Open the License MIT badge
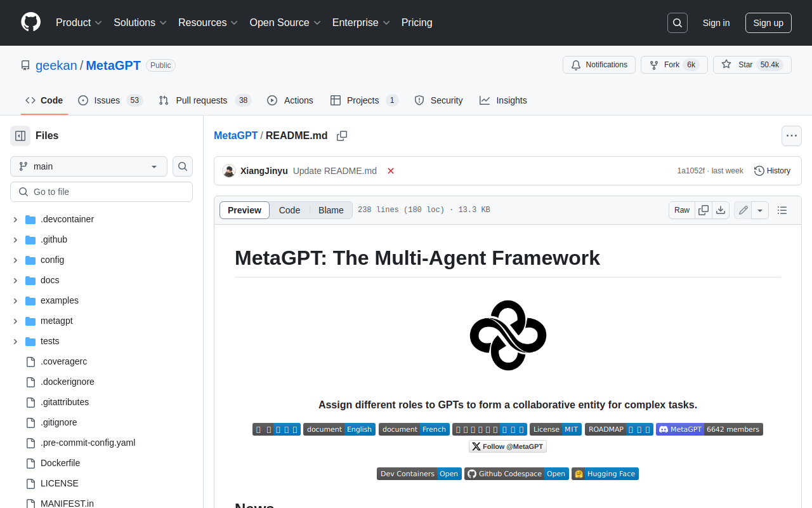 coord(556,429)
